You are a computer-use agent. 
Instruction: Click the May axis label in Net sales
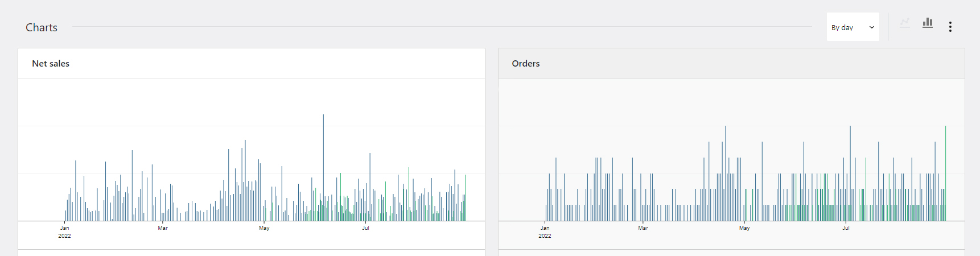coord(264,228)
